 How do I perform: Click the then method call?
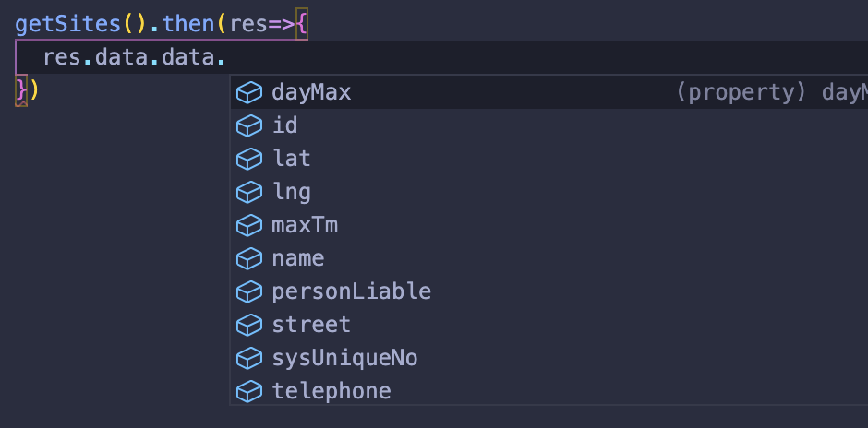(188, 24)
